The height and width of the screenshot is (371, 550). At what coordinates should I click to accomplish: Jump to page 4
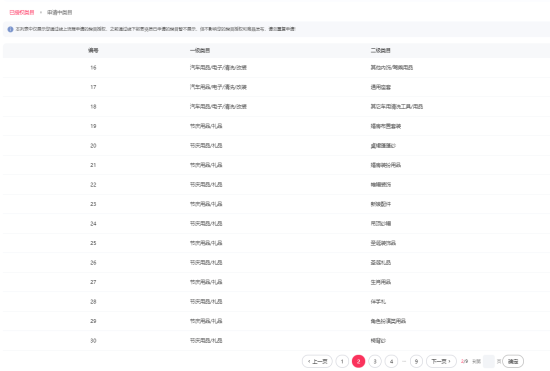tap(391, 362)
